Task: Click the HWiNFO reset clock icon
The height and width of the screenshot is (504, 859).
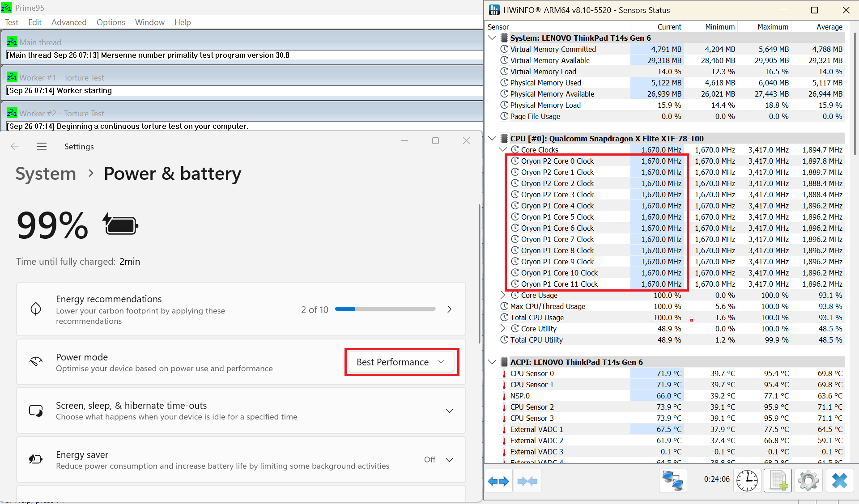Action: (747, 481)
